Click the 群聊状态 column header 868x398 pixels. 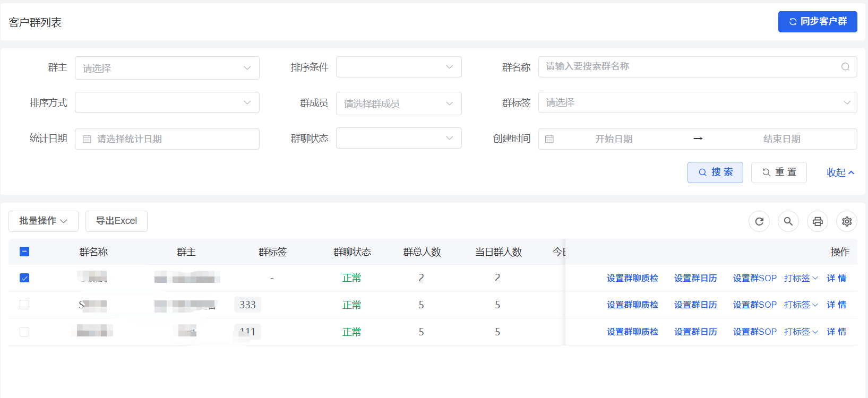coord(352,252)
